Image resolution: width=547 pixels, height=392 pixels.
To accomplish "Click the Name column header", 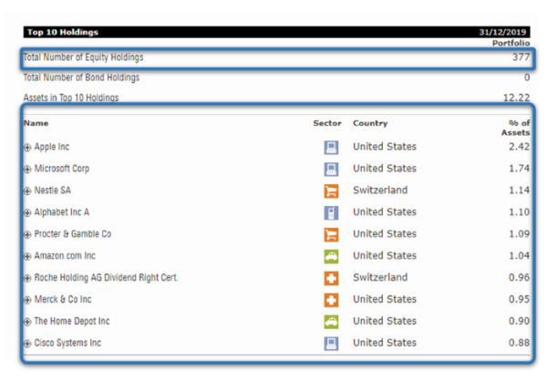I will coord(36,123).
